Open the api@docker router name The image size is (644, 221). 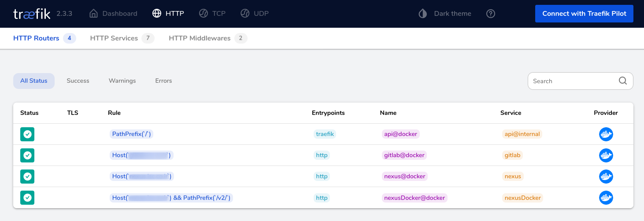(400, 134)
